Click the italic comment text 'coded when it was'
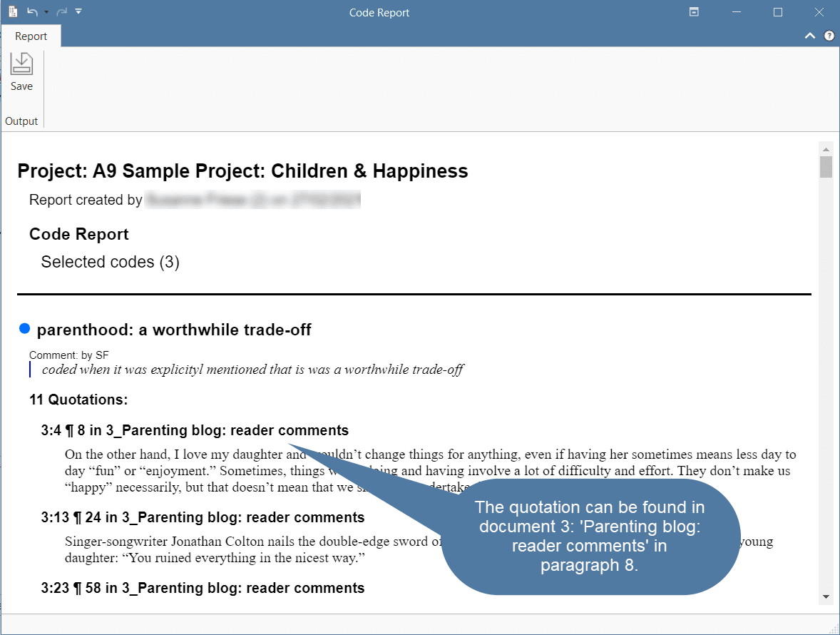Screen dimensions: 840x635 point(252,370)
